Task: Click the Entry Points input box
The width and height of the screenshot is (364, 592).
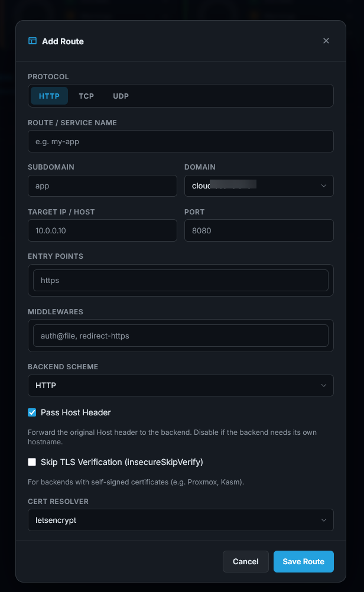Action: [x=180, y=280]
